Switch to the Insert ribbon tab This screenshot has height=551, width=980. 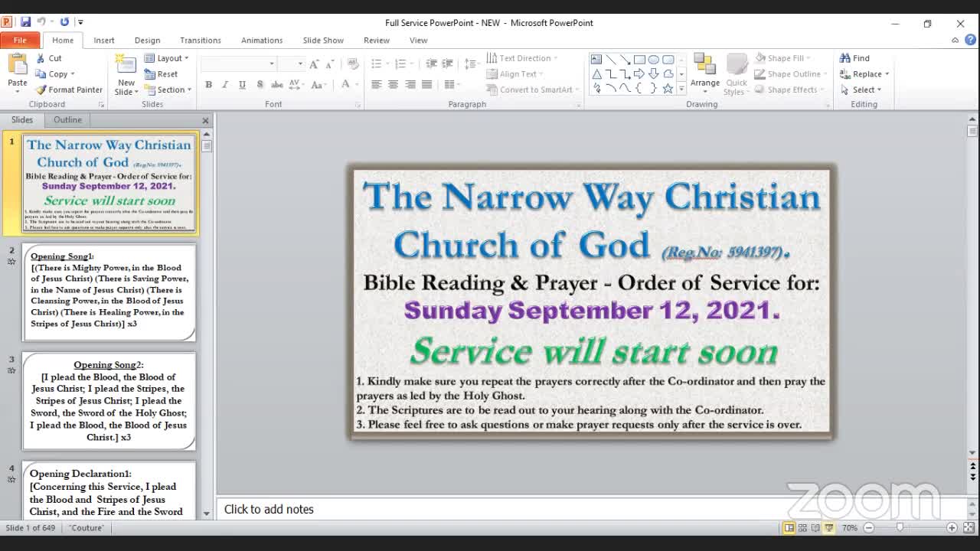[104, 40]
